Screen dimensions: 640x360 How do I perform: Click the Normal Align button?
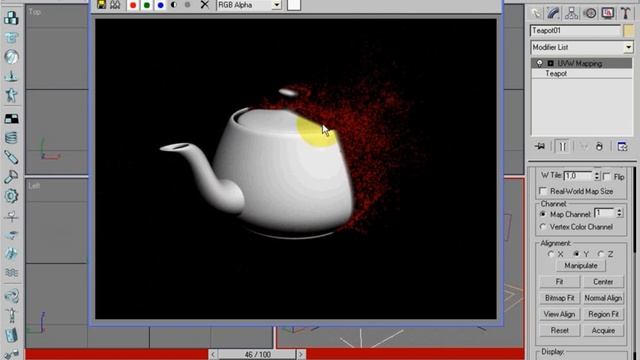603,298
